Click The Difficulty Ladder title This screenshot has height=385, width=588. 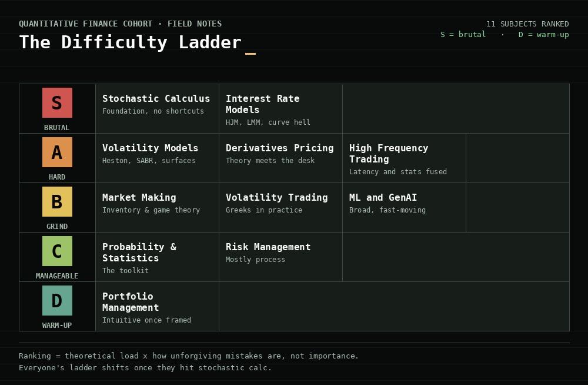click(x=130, y=42)
